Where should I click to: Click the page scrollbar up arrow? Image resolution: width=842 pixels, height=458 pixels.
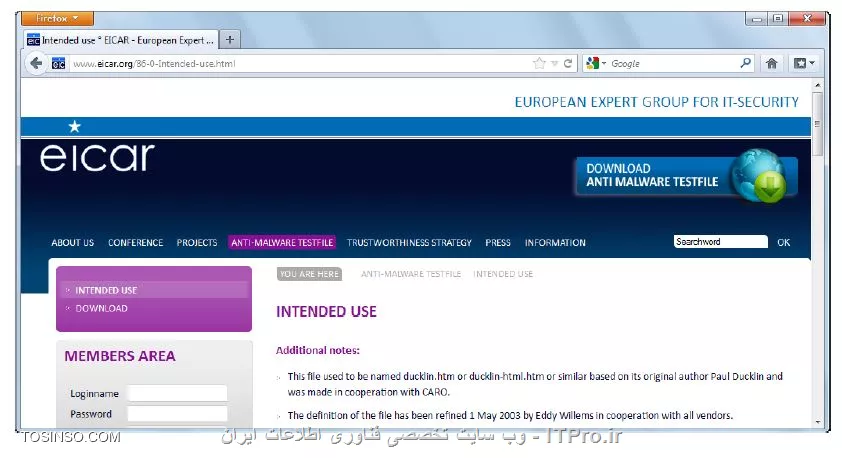pyautogui.click(x=817, y=85)
